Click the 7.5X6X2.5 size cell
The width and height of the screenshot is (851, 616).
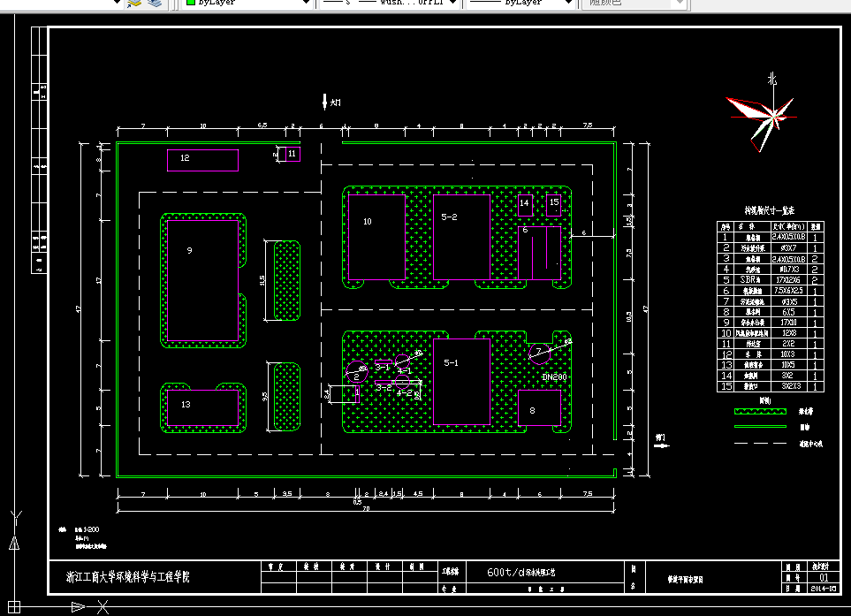click(789, 291)
